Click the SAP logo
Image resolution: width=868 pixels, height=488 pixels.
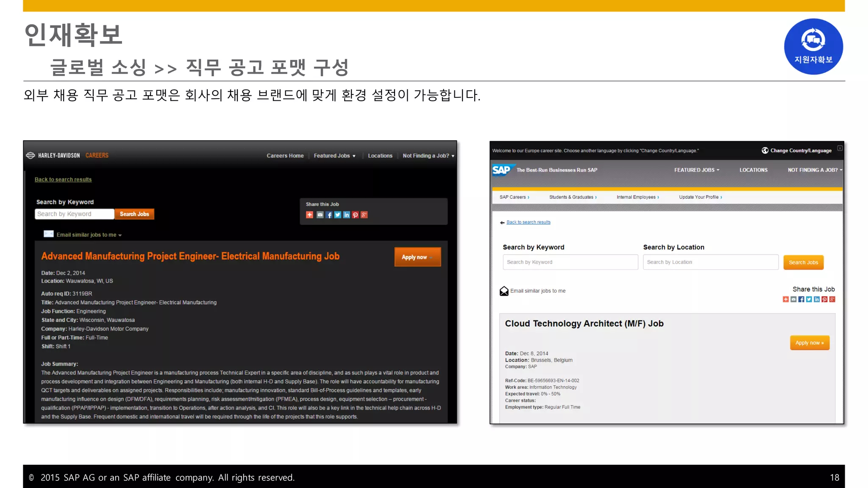click(503, 170)
